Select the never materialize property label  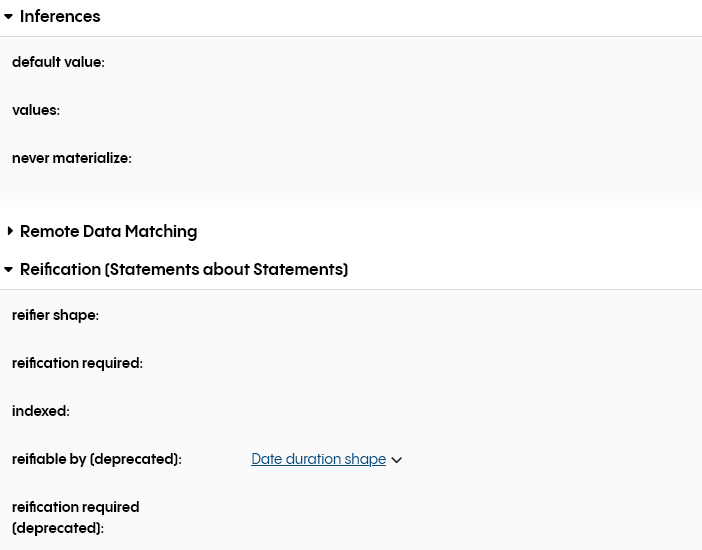(x=72, y=158)
